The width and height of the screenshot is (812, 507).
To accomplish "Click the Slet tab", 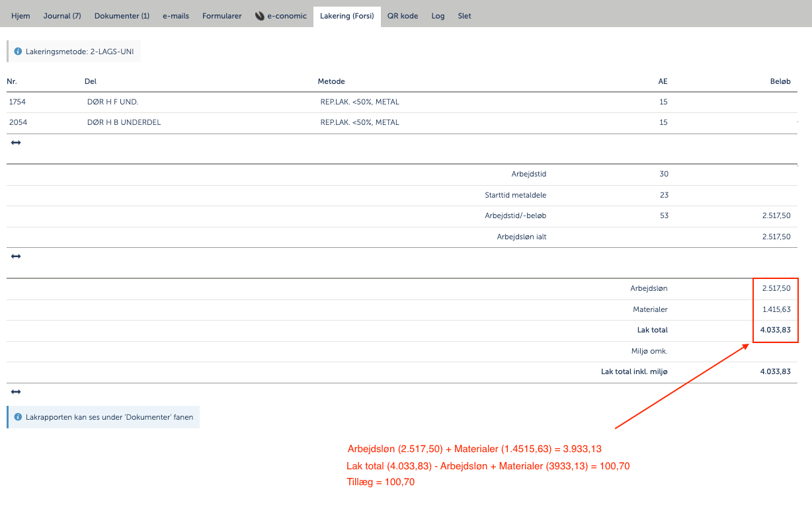I will [464, 16].
